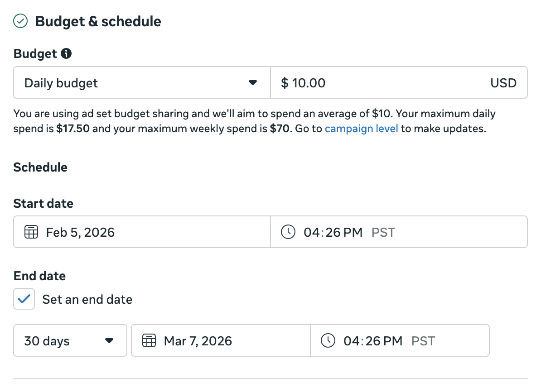Uncheck the Set an end date checkbox
This screenshot has width=541, height=392.
tap(24, 299)
